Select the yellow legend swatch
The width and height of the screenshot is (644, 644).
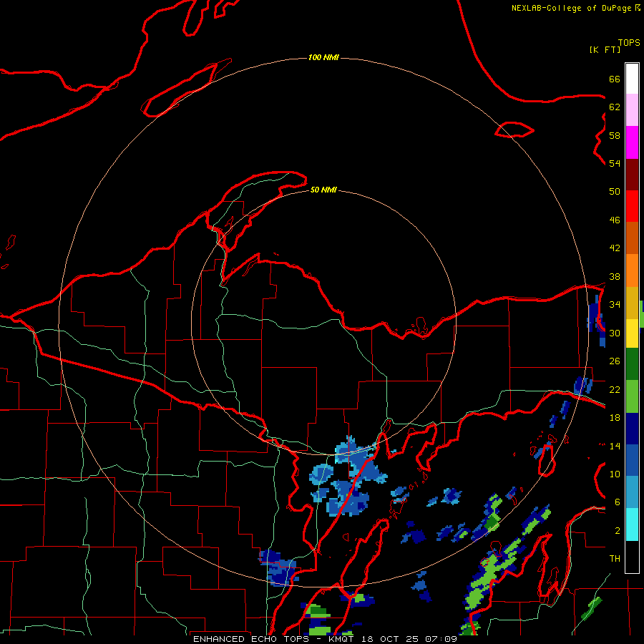coord(632,333)
